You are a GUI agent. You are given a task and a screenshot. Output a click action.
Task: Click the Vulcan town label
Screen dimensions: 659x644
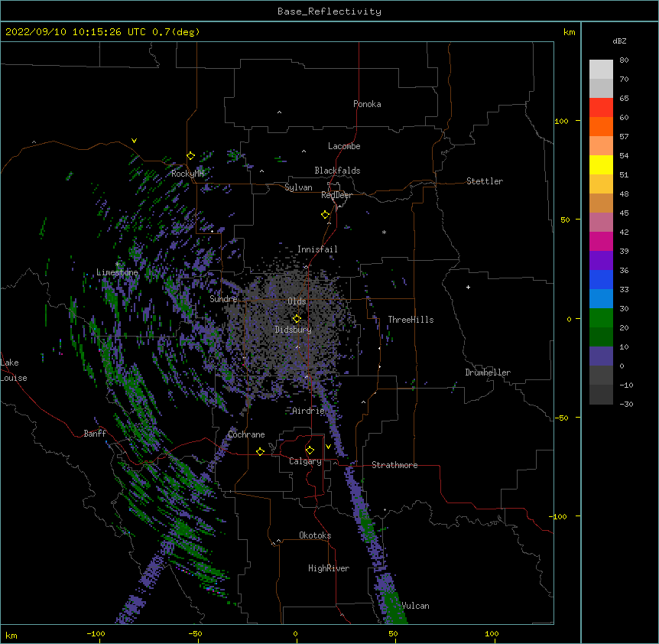415,606
